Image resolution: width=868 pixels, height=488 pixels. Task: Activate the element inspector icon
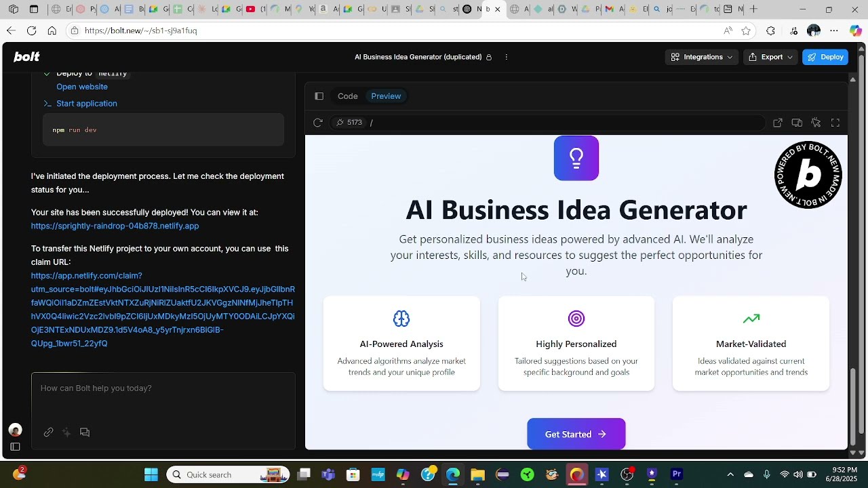click(816, 123)
